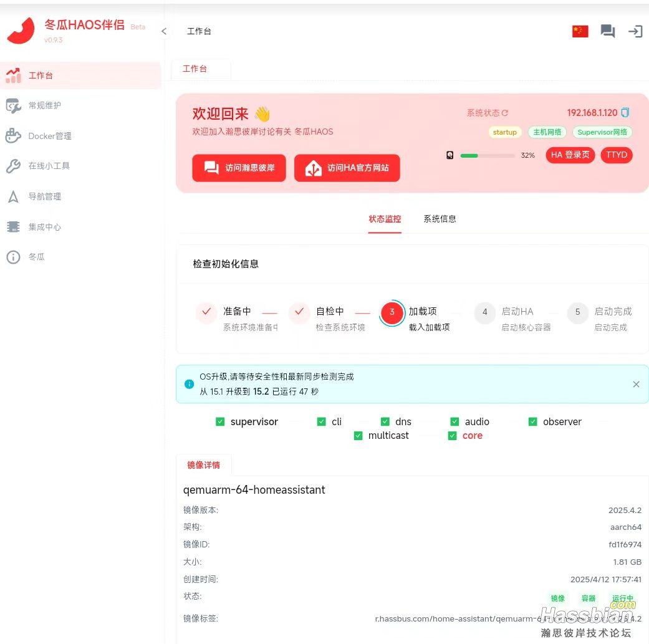The height and width of the screenshot is (644, 649).
Task: Click the v0.9.3 version label
Action: tap(54, 40)
